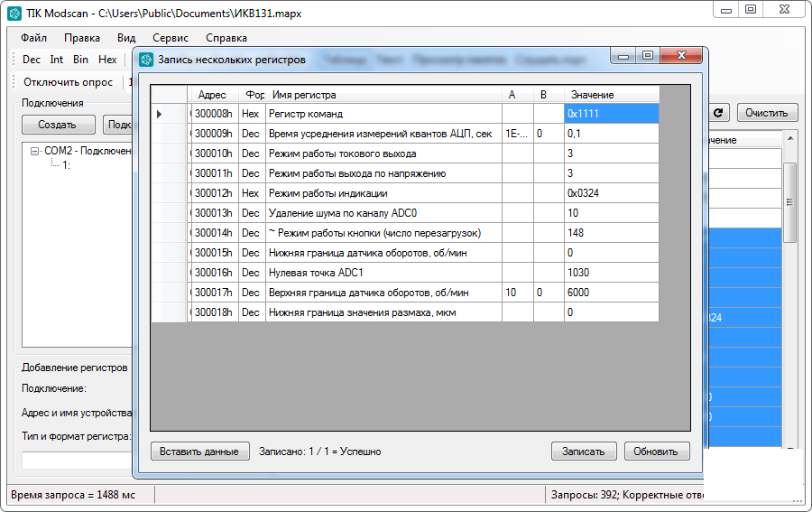Select value 6000 for Верхняя граница датчика оборотов
This screenshot has height=512, width=812.
pyautogui.click(x=612, y=293)
